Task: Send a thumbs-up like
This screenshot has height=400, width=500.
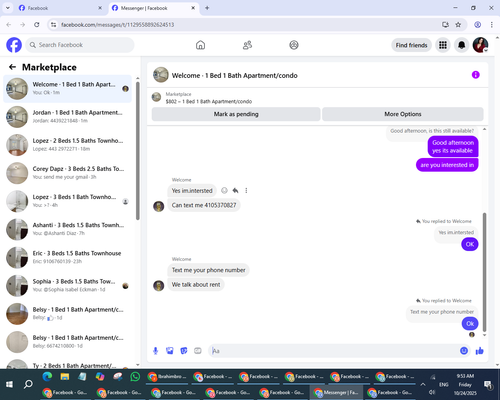Action: [x=479, y=351]
